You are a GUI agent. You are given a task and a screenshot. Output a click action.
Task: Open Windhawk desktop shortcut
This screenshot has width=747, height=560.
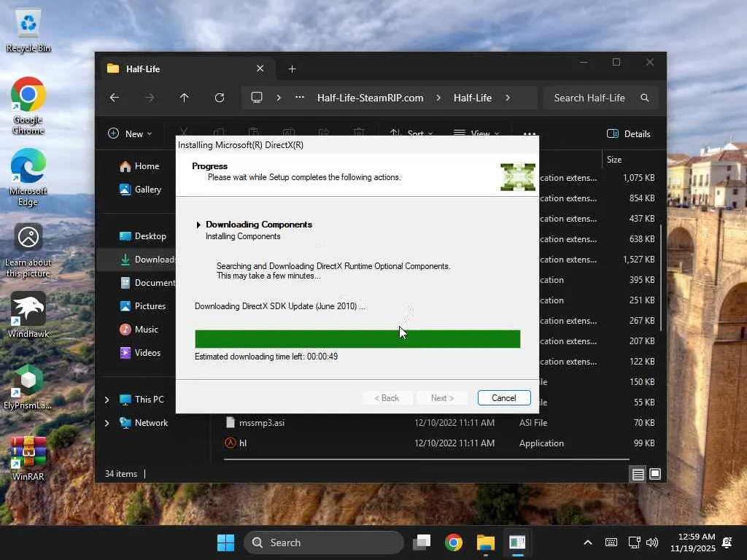tap(28, 315)
